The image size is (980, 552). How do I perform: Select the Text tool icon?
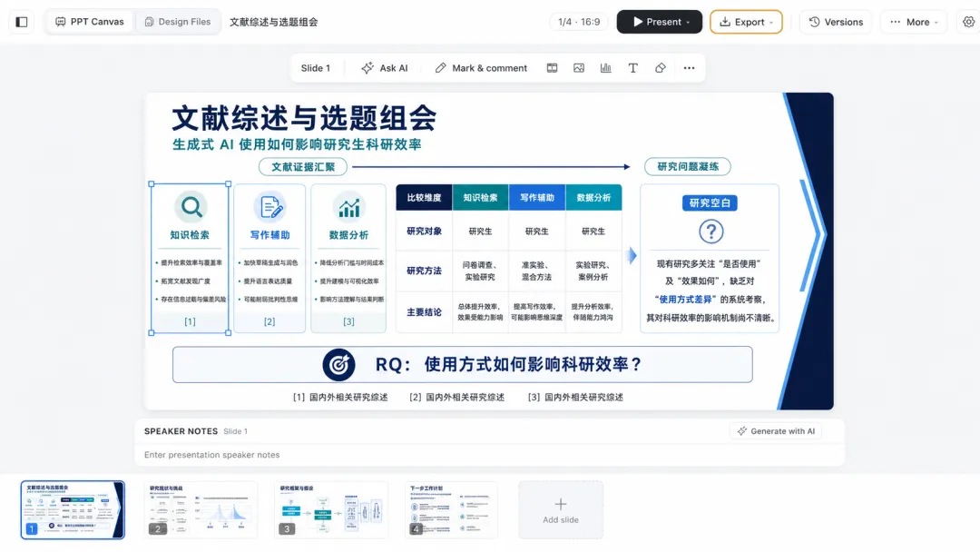(x=633, y=68)
